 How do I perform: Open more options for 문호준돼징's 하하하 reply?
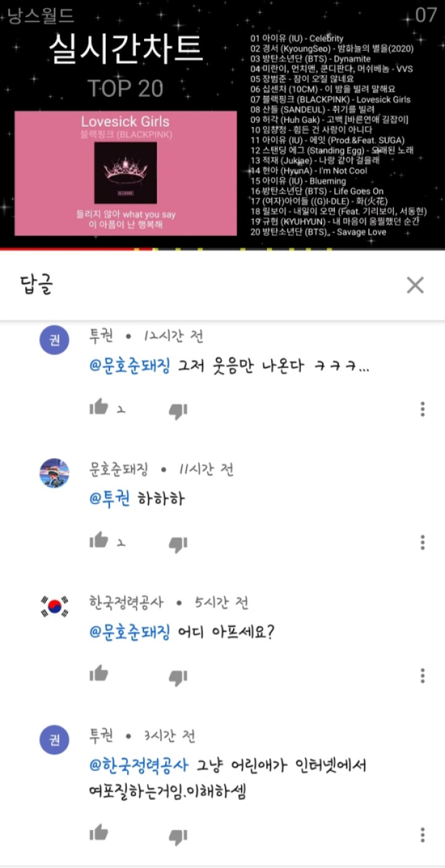(x=423, y=542)
